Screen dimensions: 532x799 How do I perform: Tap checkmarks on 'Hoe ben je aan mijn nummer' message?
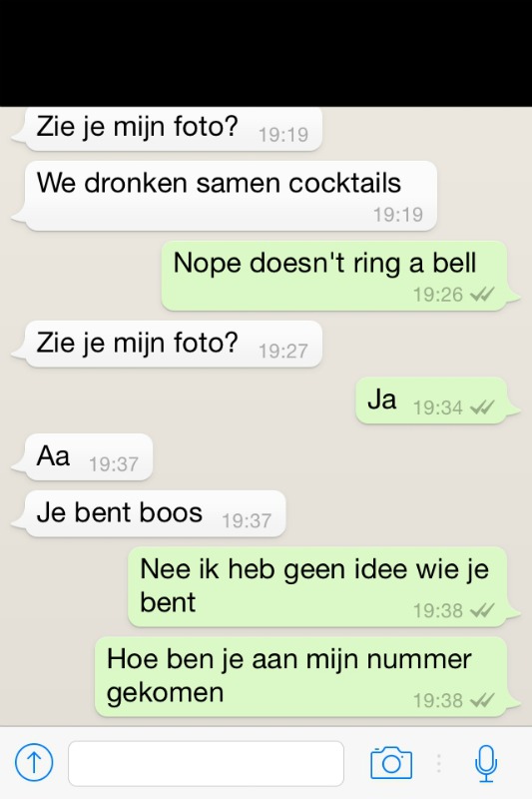[x=482, y=700]
